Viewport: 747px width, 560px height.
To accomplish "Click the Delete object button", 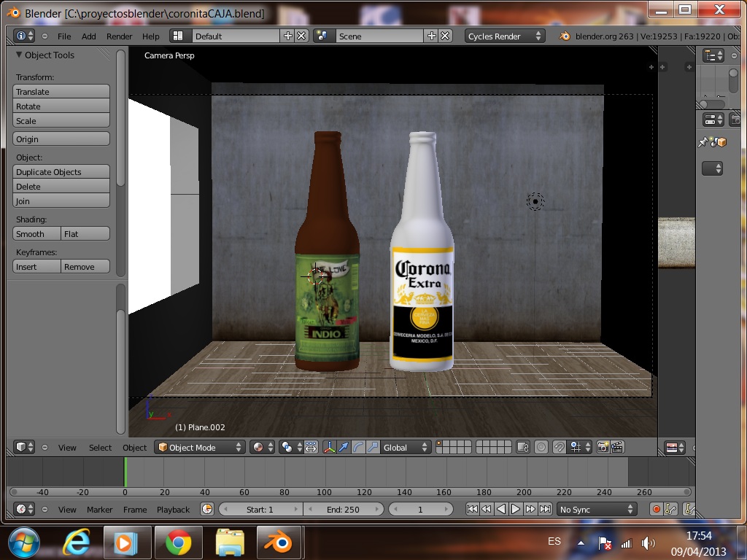I will click(61, 186).
